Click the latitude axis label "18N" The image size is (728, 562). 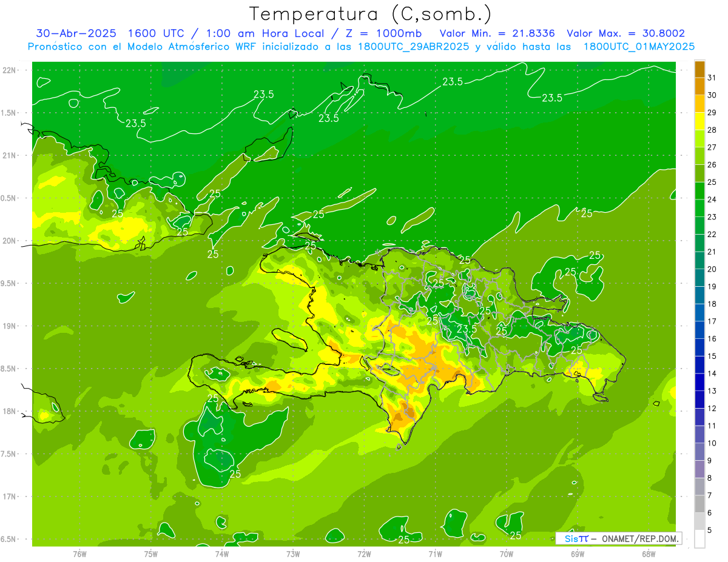click(10, 412)
